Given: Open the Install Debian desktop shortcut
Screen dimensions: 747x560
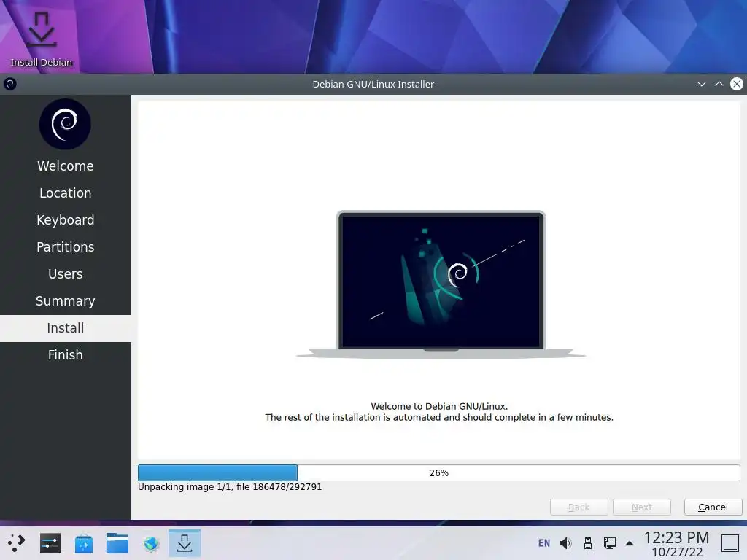Looking at the screenshot, I should pyautogui.click(x=42, y=39).
